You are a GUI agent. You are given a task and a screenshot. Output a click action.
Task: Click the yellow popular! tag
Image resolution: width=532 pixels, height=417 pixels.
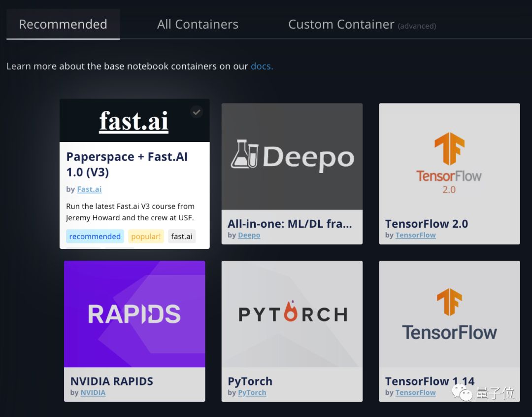point(146,237)
